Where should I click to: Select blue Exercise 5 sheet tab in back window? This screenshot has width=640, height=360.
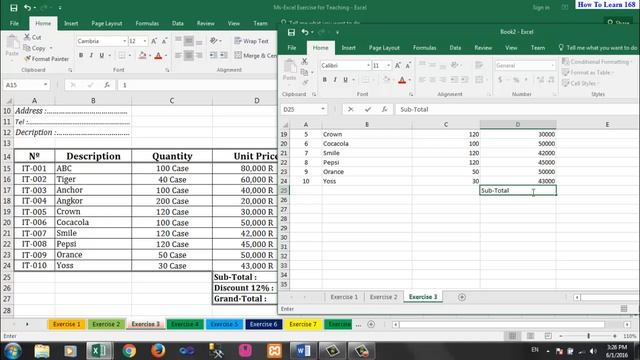[x=224, y=324]
